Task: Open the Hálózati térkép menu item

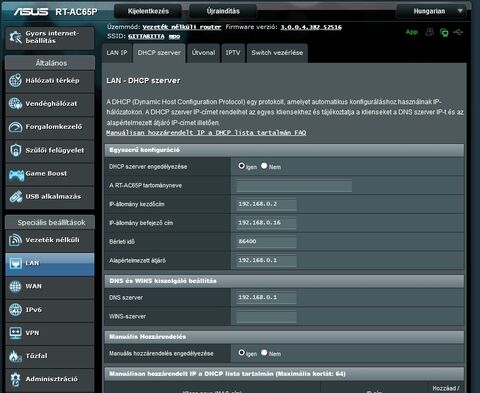Action: click(50, 81)
